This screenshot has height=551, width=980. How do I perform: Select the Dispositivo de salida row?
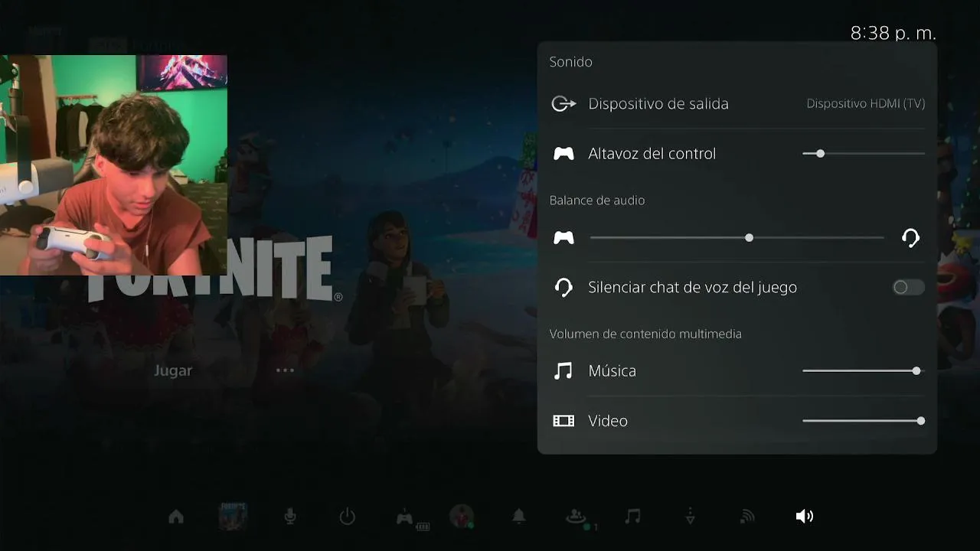pos(737,103)
